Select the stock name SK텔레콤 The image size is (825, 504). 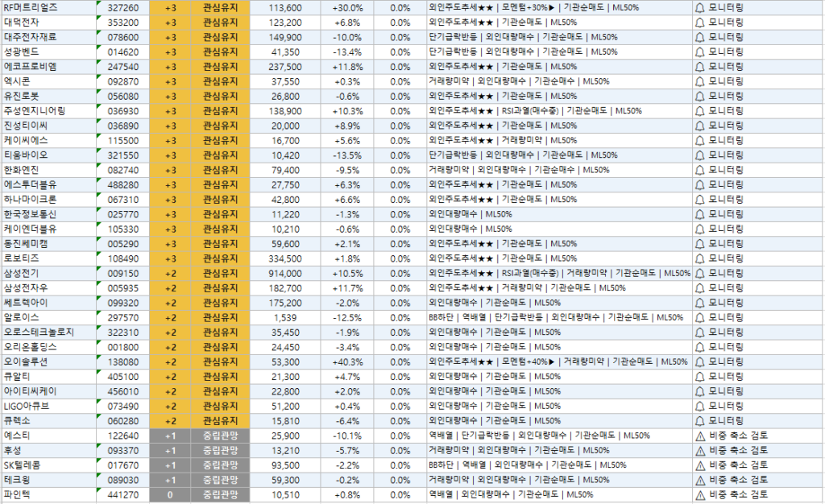pyautogui.click(x=22, y=465)
